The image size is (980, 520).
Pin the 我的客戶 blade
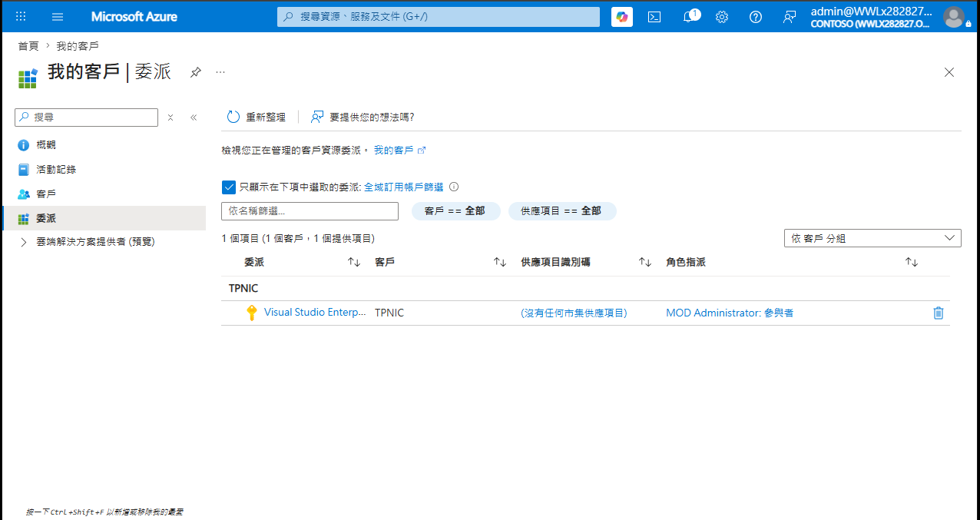click(x=196, y=72)
